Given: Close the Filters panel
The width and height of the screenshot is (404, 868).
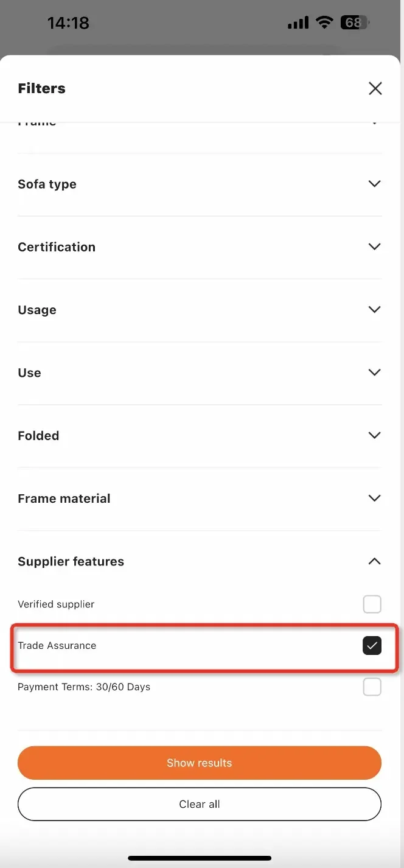Looking at the screenshot, I should [375, 88].
